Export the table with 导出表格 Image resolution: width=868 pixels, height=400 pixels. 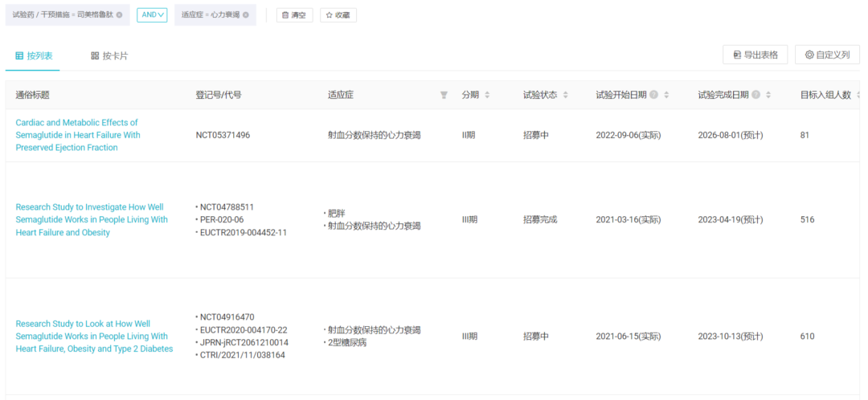(x=755, y=55)
